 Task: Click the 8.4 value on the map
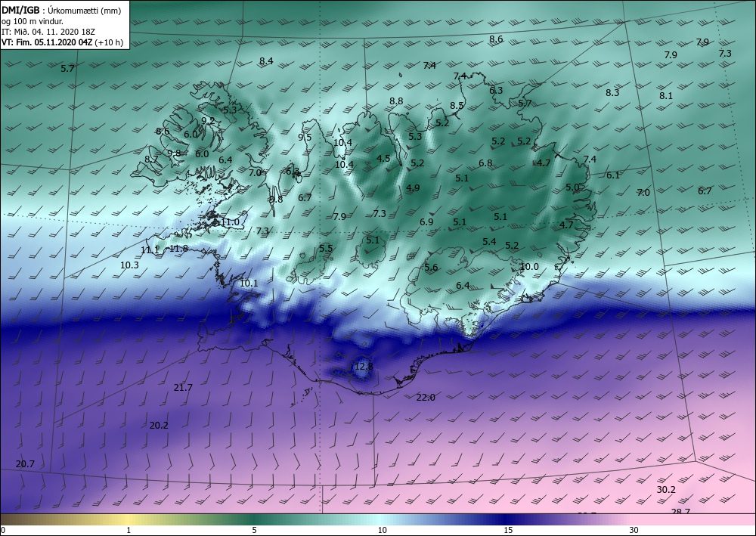[x=266, y=60]
